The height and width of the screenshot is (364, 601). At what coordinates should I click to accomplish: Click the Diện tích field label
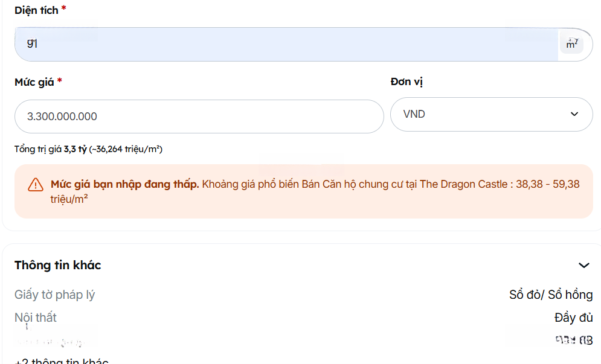(x=36, y=10)
